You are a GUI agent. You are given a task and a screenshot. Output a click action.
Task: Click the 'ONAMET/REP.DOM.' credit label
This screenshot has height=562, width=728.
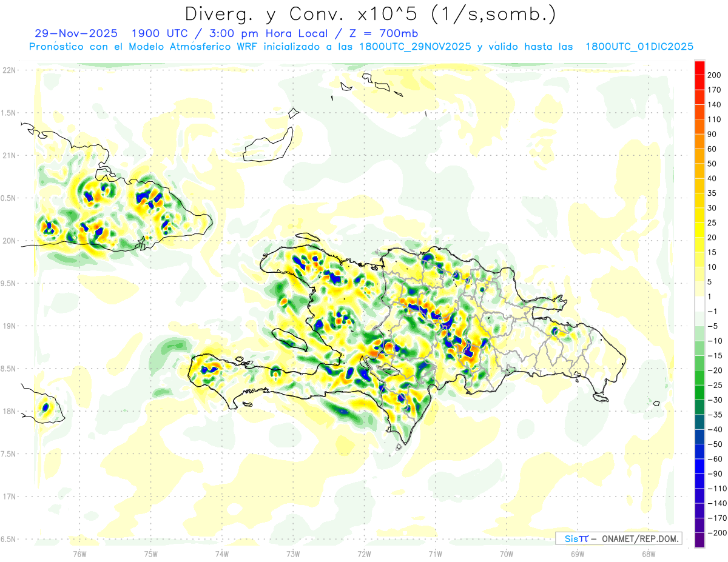639,538
